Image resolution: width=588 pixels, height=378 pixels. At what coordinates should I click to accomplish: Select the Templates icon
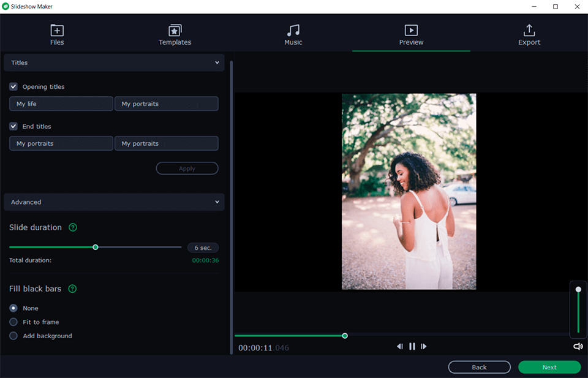tap(175, 29)
